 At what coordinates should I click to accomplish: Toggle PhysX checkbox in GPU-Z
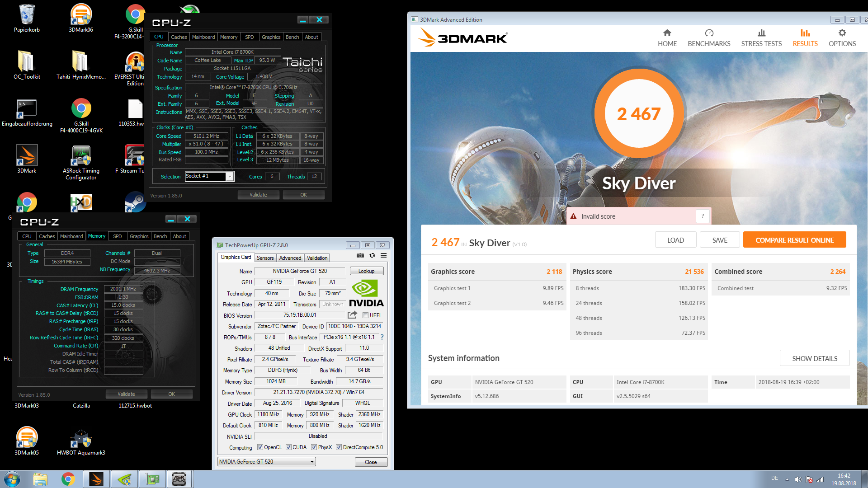(x=314, y=447)
